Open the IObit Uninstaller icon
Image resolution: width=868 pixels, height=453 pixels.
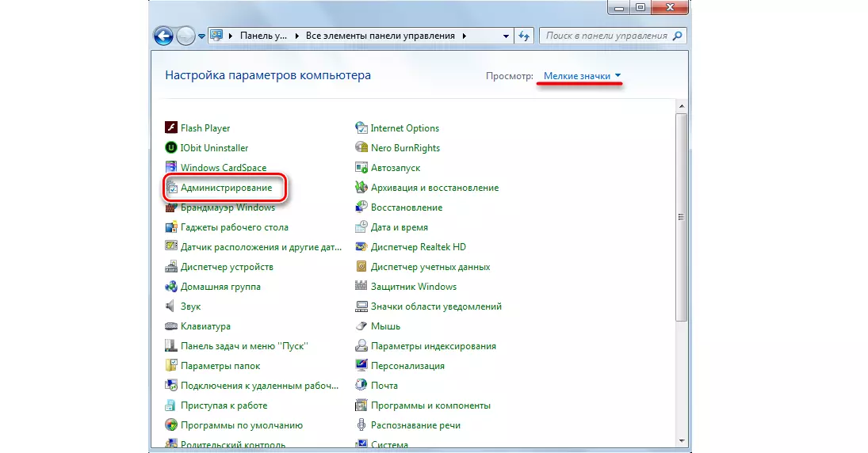[x=170, y=148]
